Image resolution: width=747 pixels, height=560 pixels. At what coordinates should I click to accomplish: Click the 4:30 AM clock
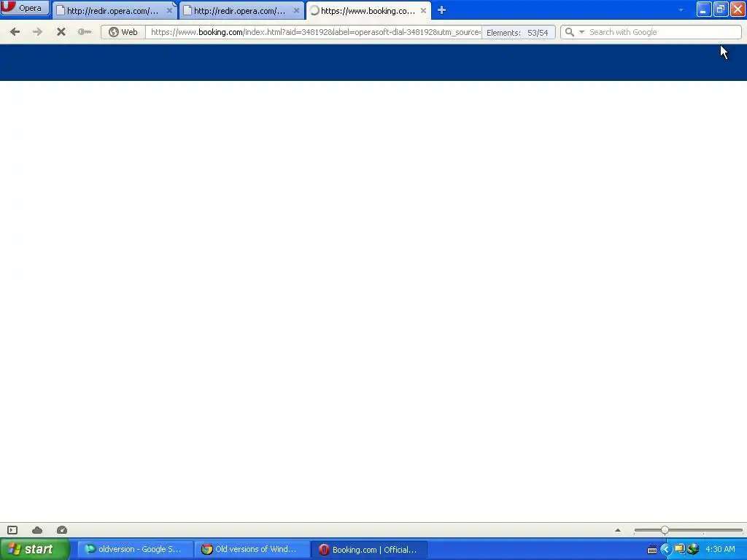tap(720, 549)
